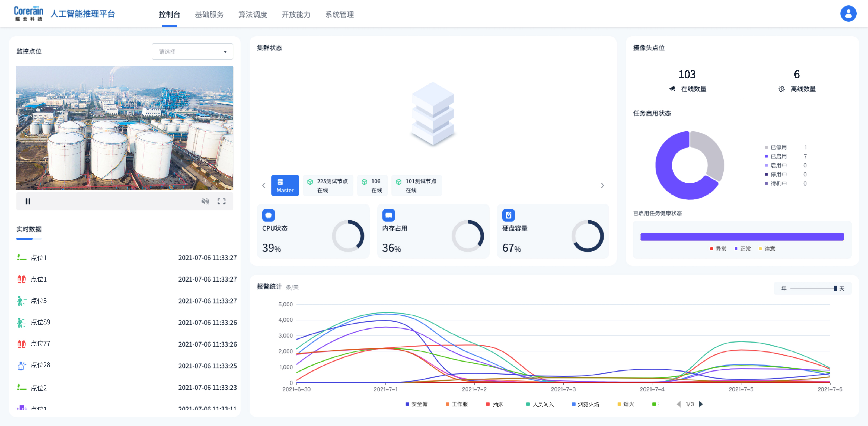Click the 硬盘容量 disk icon
This screenshot has height=426, width=868.
508,215
